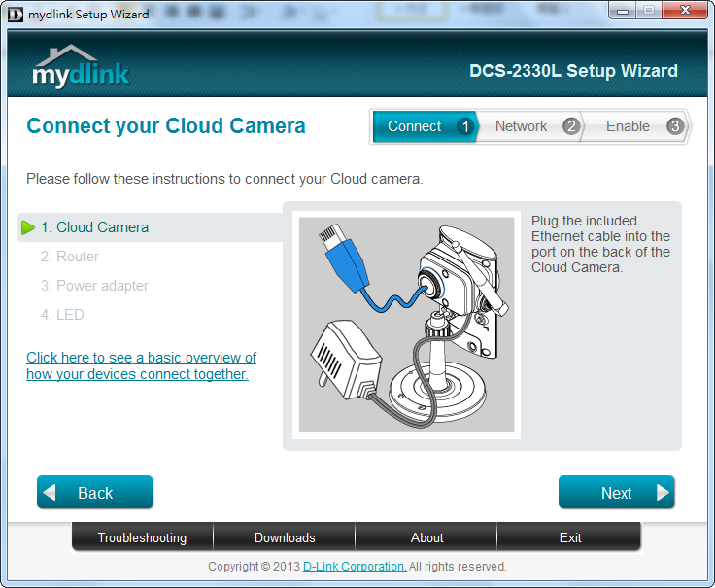Image resolution: width=715 pixels, height=588 pixels.
Task: Select step 4. LED in list
Action: point(62,315)
